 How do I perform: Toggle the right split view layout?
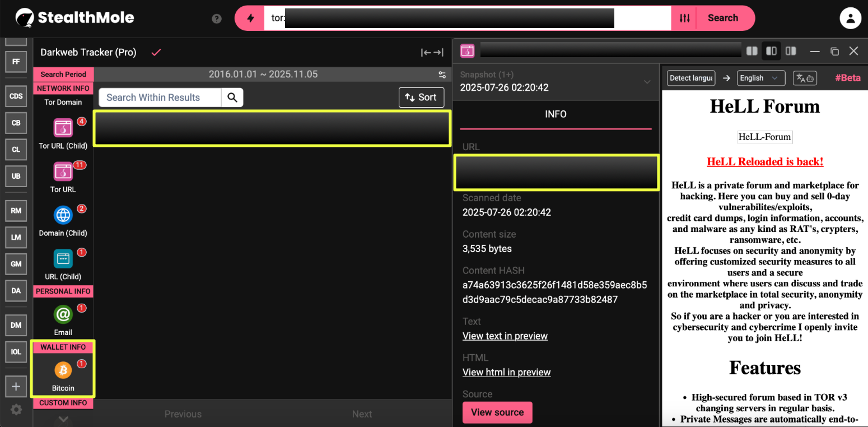point(791,51)
